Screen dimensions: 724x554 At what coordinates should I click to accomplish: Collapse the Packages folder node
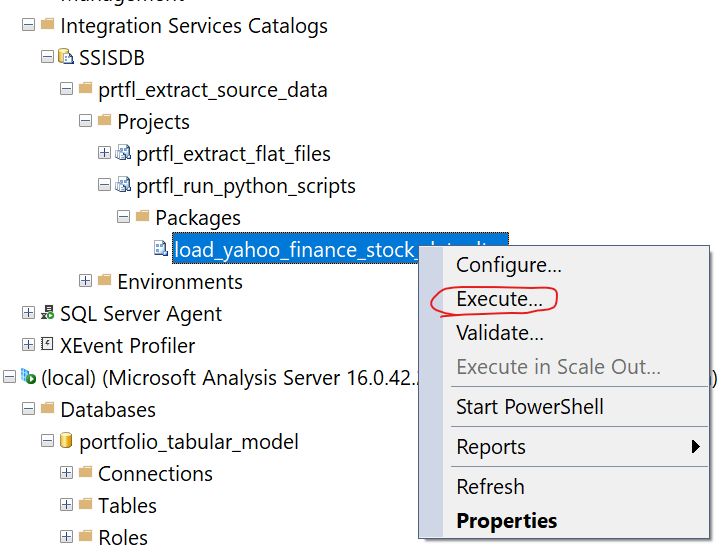pos(123,218)
